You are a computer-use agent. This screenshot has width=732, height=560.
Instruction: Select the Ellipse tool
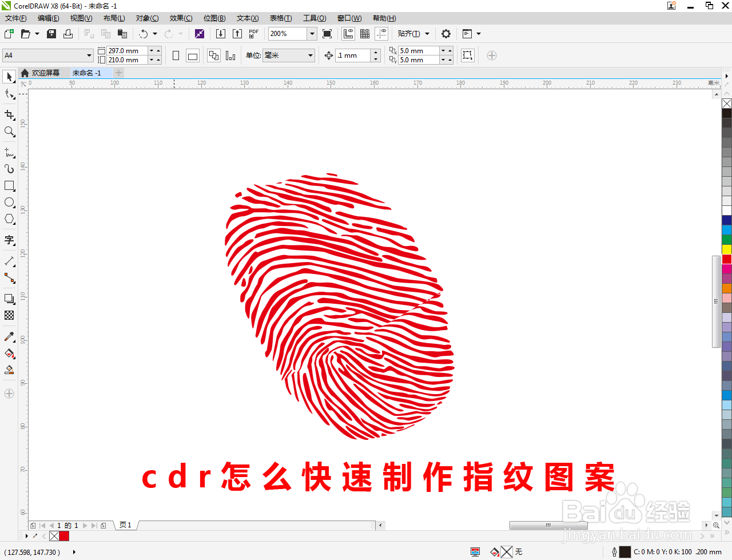[x=10, y=202]
